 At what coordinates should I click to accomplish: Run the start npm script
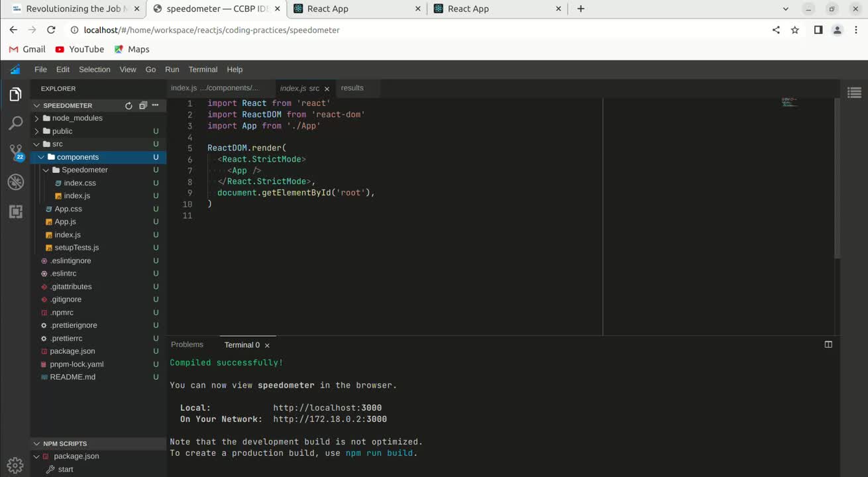point(66,469)
